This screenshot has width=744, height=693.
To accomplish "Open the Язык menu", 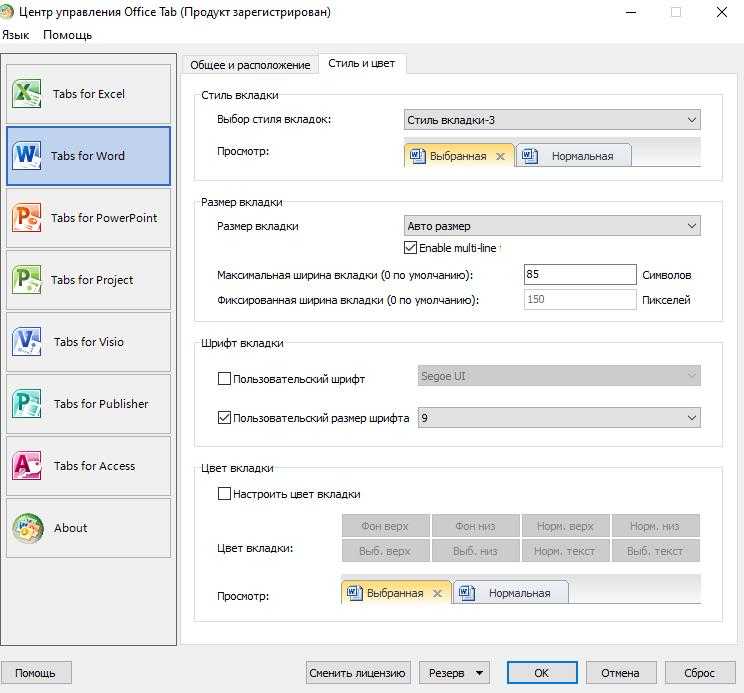I will point(15,35).
